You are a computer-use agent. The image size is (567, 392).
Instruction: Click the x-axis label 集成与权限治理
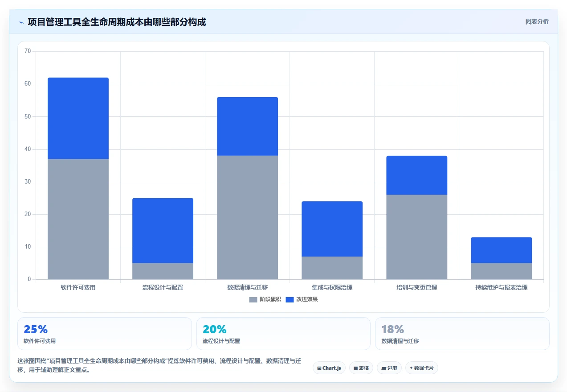pyautogui.click(x=332, y=287)
